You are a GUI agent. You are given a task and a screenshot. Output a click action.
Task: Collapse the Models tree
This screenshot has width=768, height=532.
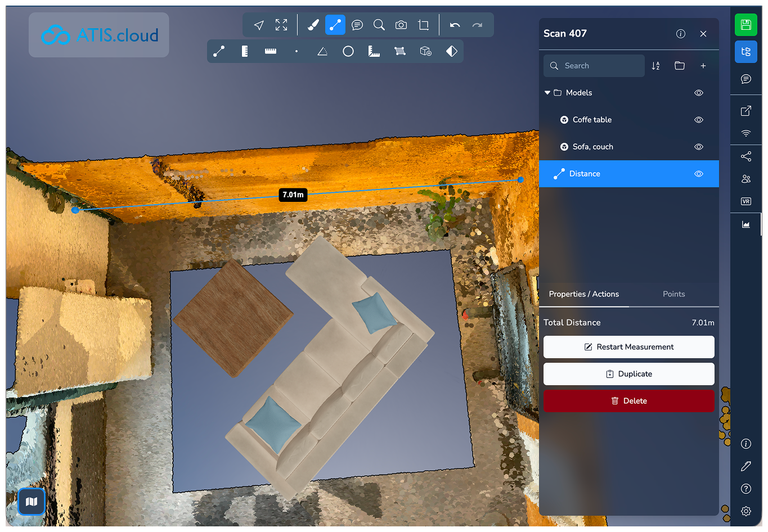pyautogui.click(x=547, y=93)
